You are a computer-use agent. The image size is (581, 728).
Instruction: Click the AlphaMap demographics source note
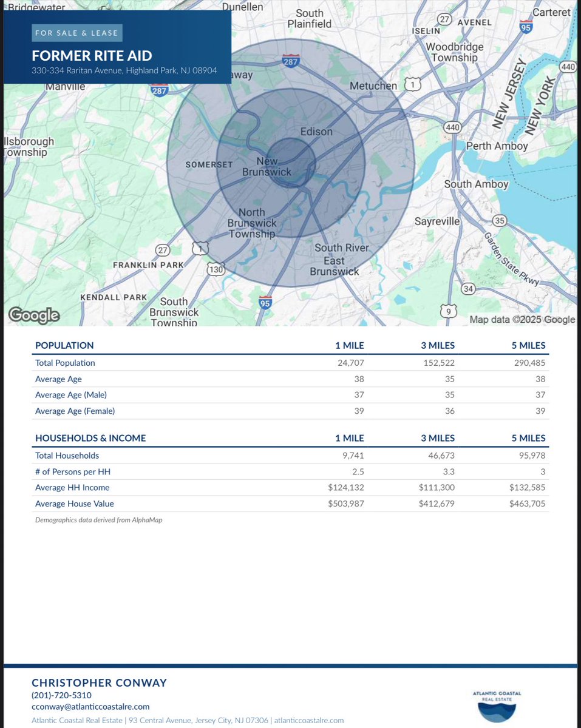pyautogui.click(x=99, y=520)
